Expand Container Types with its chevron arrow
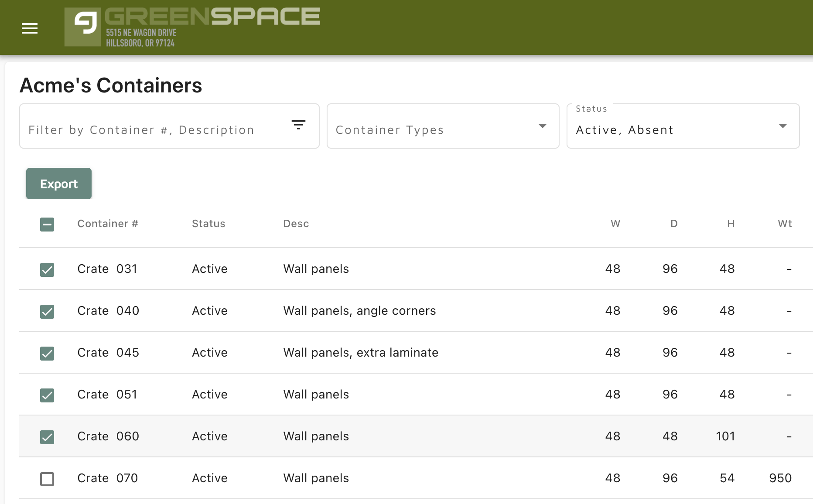 (542, 126)
